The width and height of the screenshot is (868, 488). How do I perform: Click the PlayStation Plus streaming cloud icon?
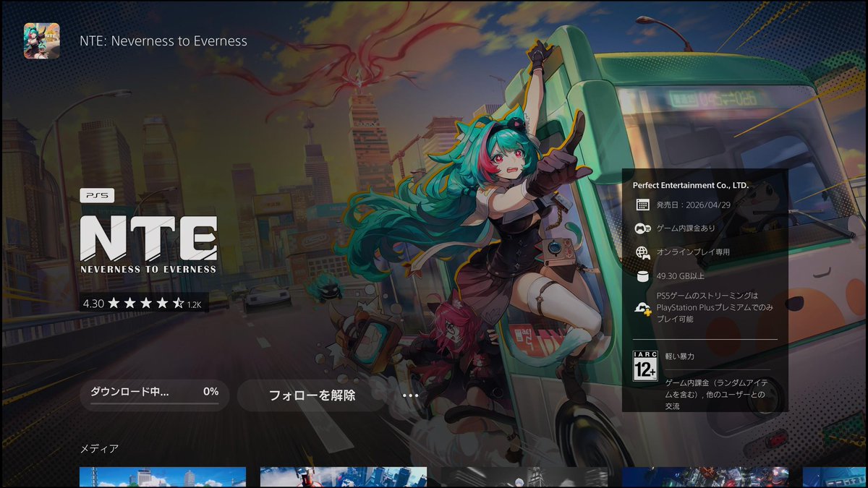tap(642, 307)
